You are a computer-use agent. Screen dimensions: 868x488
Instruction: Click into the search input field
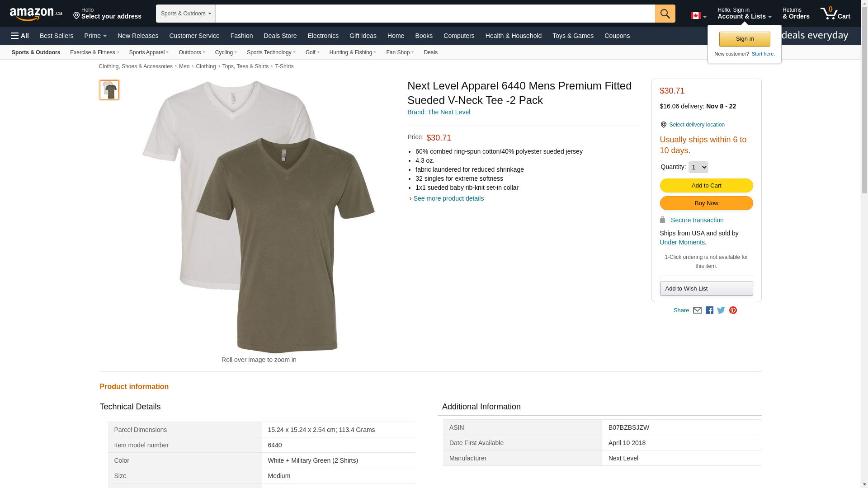click(x=435, y=14)
